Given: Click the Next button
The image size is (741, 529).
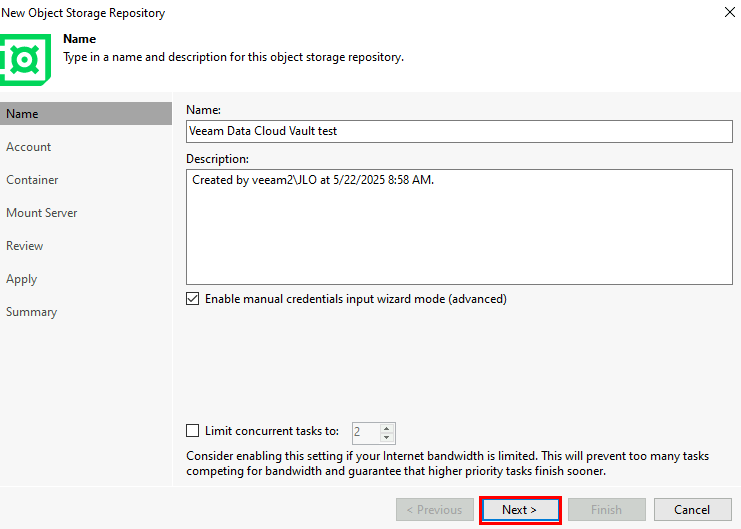Looking at the screenshot, I should [x=520, y=510].
